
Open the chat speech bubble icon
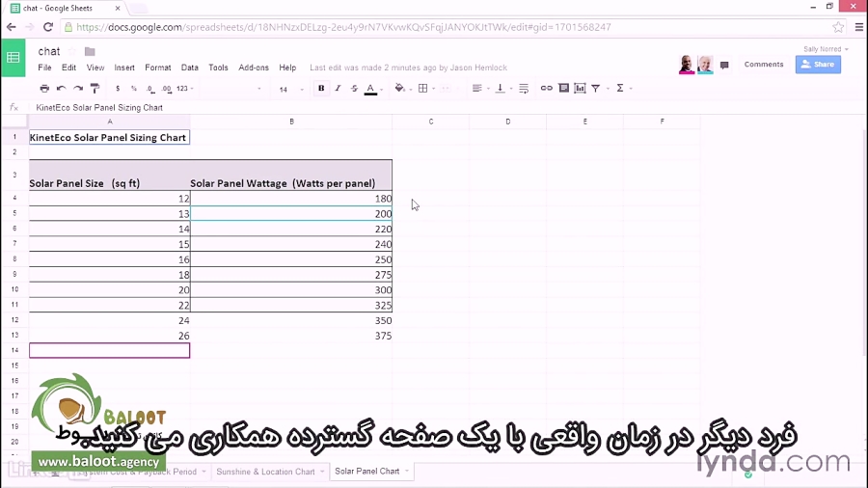click(724, 65)
